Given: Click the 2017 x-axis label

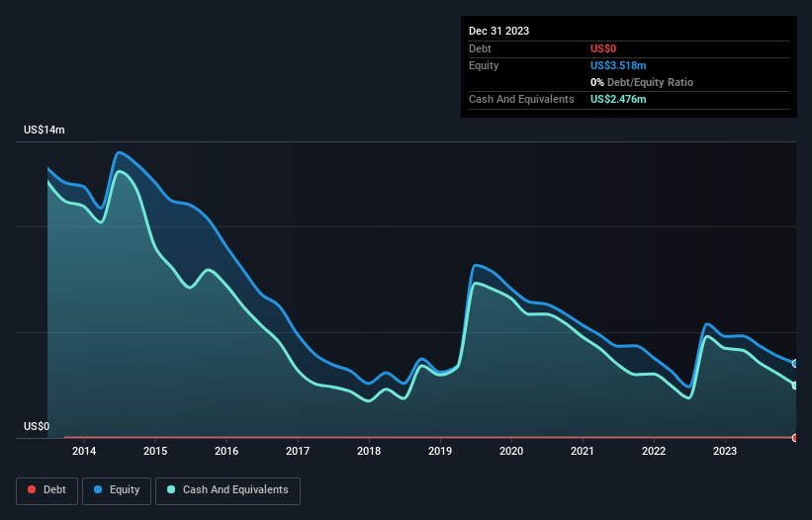Looking at the screenshot, I should 298,451.
